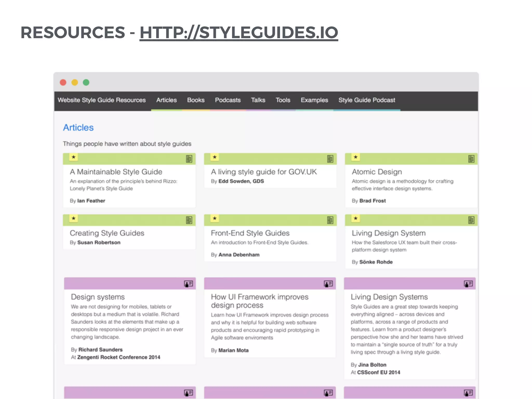
Task: Click Zengenti Rocket Conference 2014 text
Action: [118, 357]
